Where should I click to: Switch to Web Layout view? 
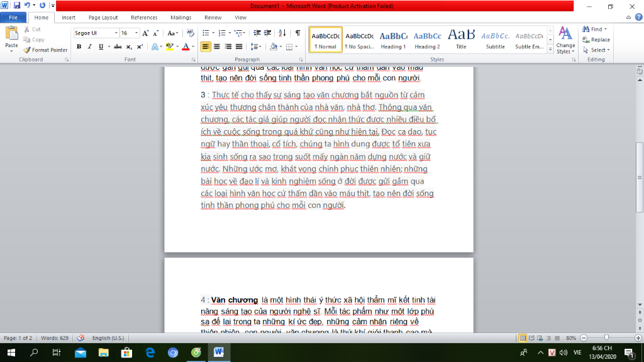point(540,338)
